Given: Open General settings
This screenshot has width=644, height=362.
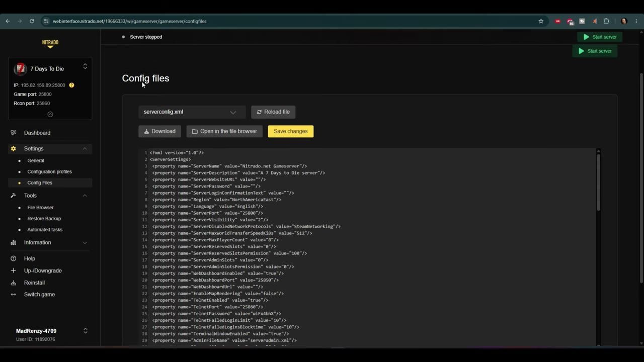Looking at the screenshot, I should pos(36,161).
